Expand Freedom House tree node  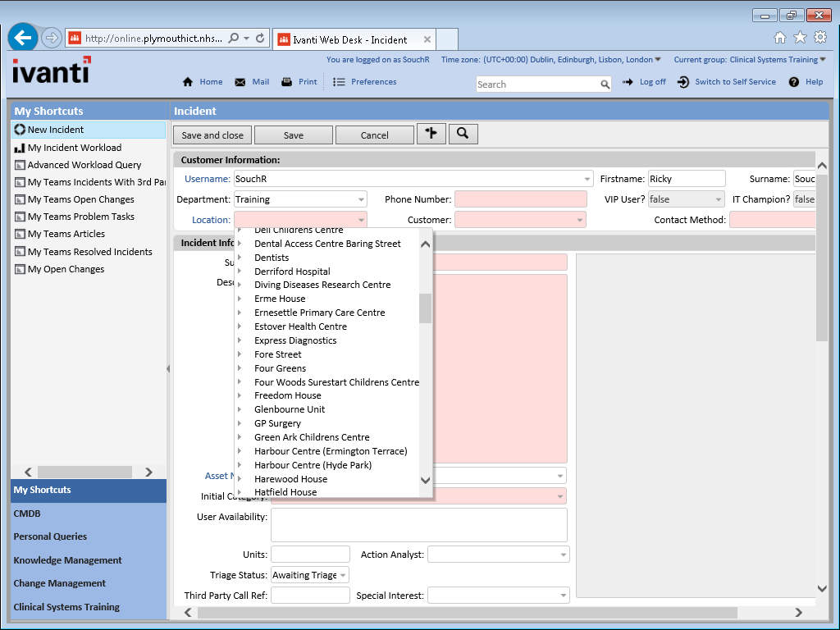pyautogui.click(x=240, y=395)
